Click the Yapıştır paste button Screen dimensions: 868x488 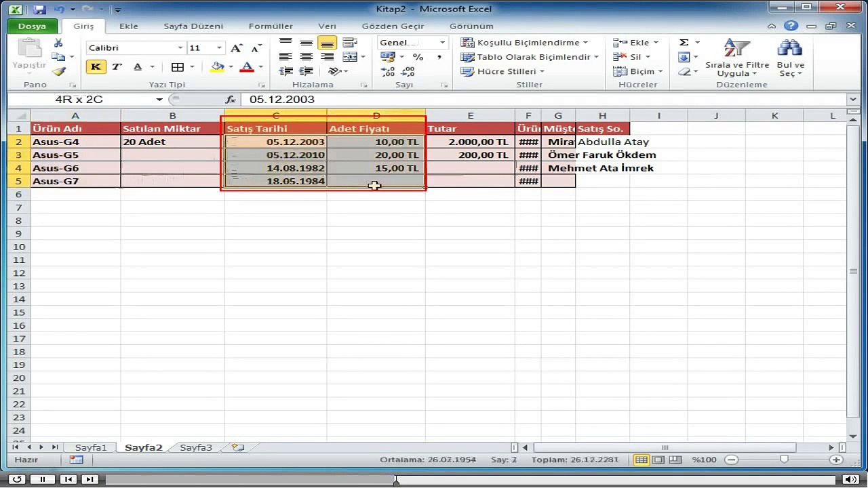(x=29, y=56)
